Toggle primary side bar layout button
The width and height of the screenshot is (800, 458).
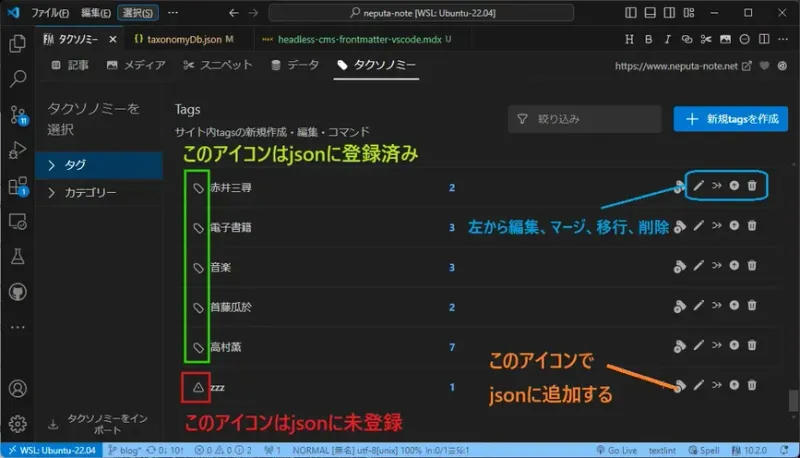[x=631, y=13]
